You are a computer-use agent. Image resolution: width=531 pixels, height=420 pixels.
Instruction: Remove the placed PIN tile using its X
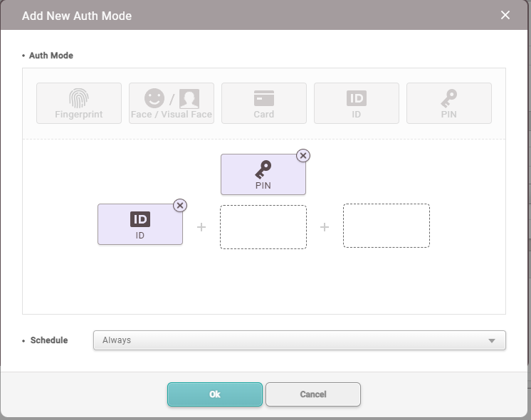pyautogui.click(x=303, y=155)
